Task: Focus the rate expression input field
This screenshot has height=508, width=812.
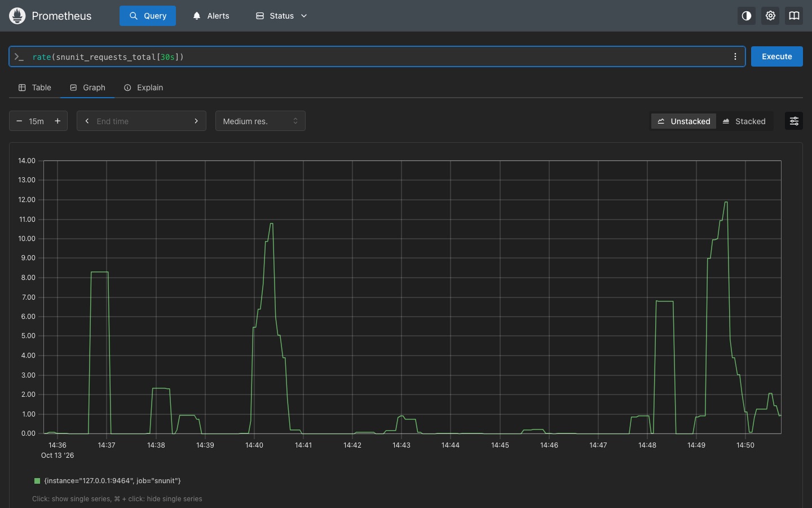Action: pos(377,56)
